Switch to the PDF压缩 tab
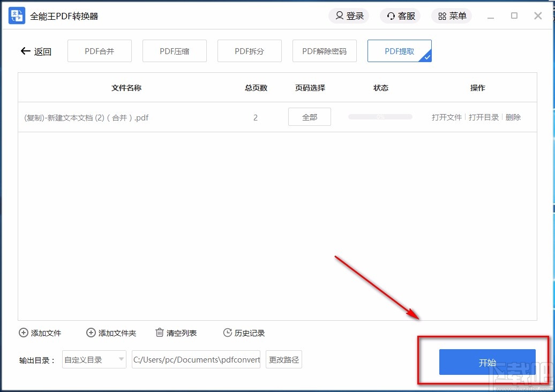Image resolution: width=555 pixels, height=392 pixels. (x=174, y=51)
